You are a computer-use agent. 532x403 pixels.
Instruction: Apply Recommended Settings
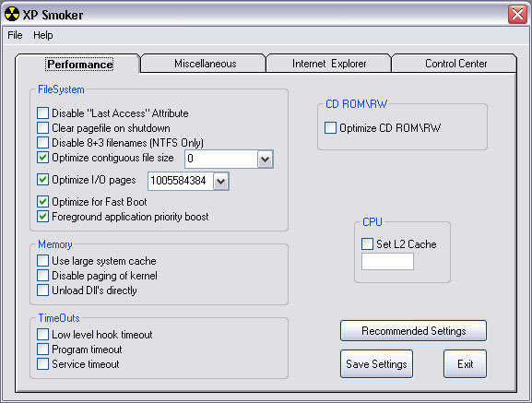(413, 330)
